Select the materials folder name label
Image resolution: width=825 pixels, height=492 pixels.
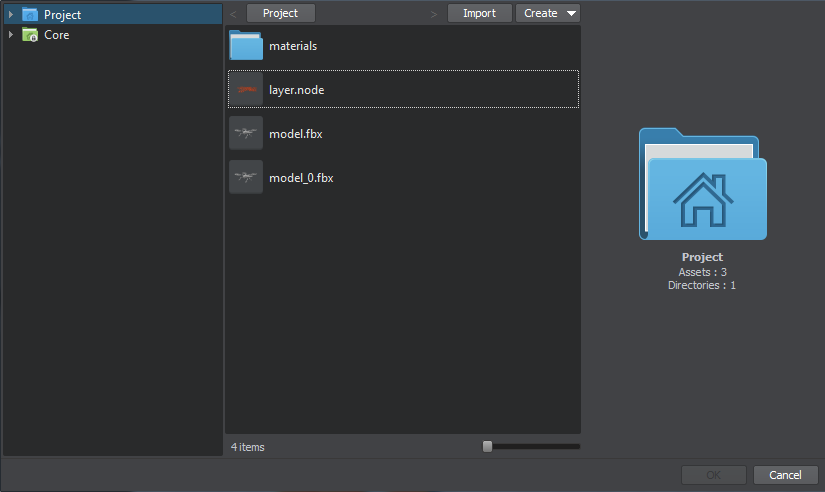click(x=293, y=46)
